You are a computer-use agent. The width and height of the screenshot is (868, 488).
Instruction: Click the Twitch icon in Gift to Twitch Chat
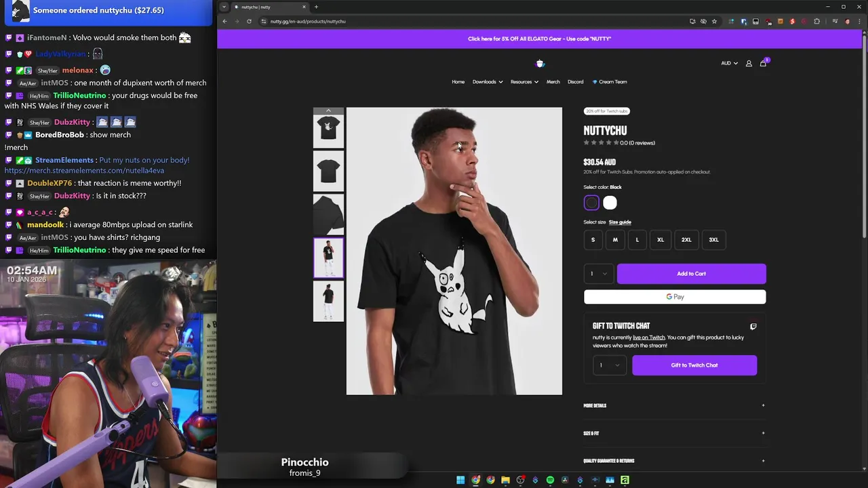pos(753,326)
